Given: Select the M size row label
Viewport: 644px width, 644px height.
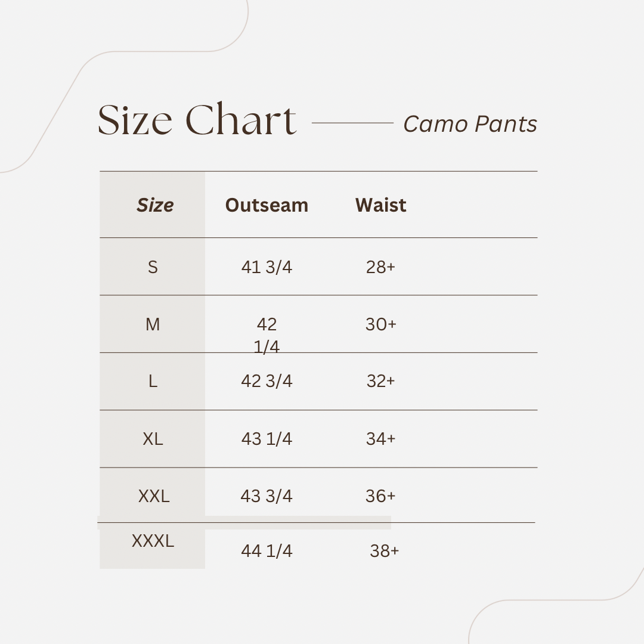Looking at the screenshot, I should pos(153,324).
